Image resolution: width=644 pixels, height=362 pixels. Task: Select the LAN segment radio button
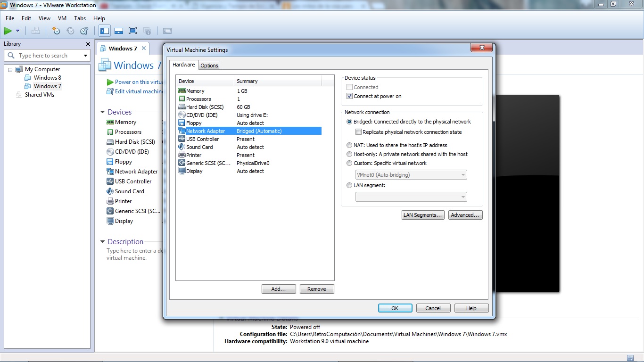click(349, 185)
